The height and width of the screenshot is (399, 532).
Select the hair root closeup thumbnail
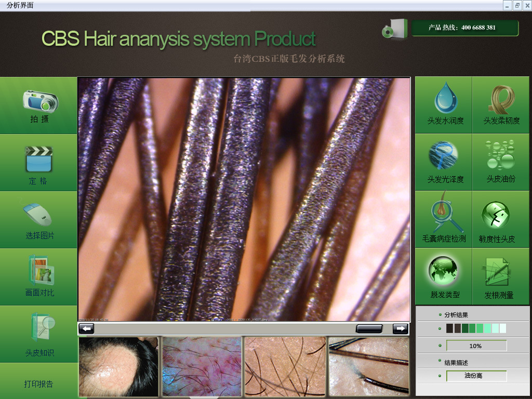[369, 366]
